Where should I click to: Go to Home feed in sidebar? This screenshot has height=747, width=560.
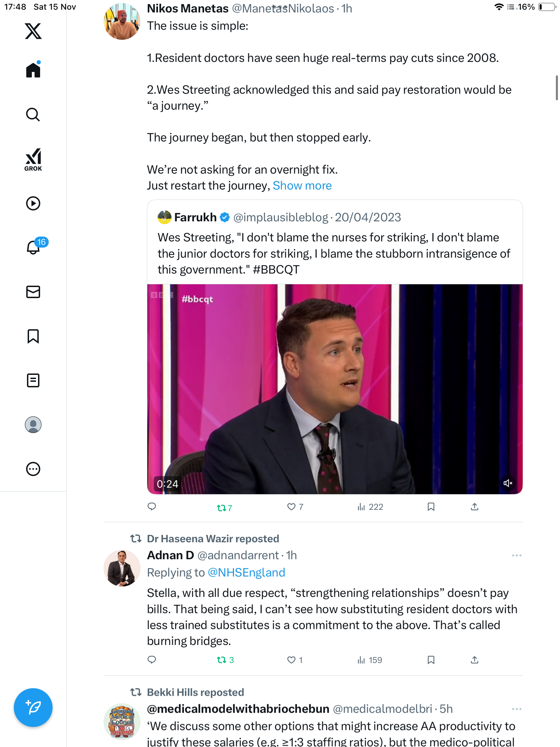point(33,70)
